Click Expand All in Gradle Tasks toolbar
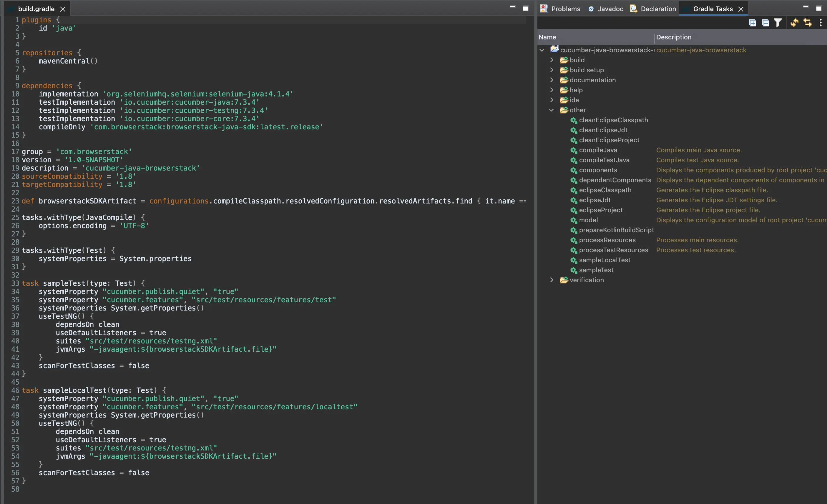Image resolution: width=827 pixels, height=504 pixels. [x=753, y=22]
